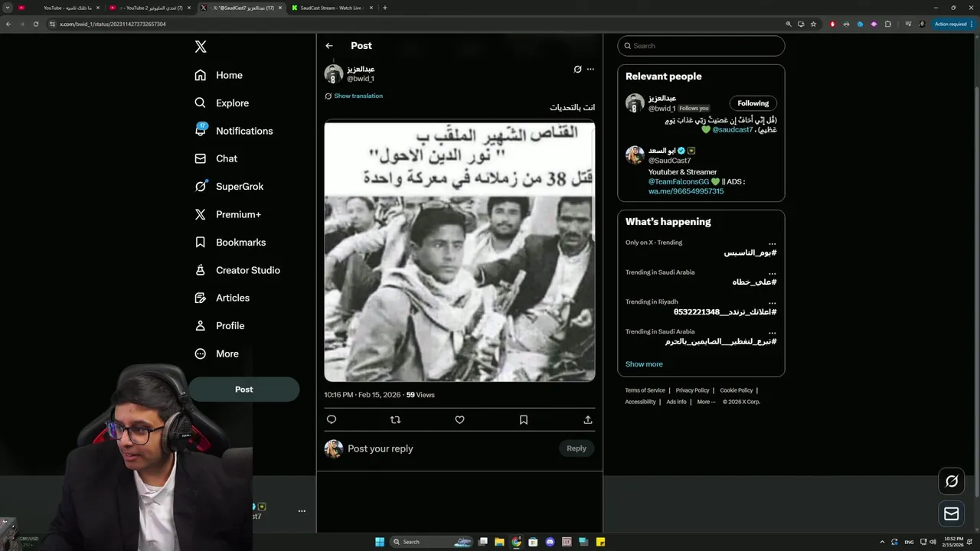Viewport: 980px width, 551px height.
Task: Click Show more under What's happening
Action: click(x=644, y=364)
